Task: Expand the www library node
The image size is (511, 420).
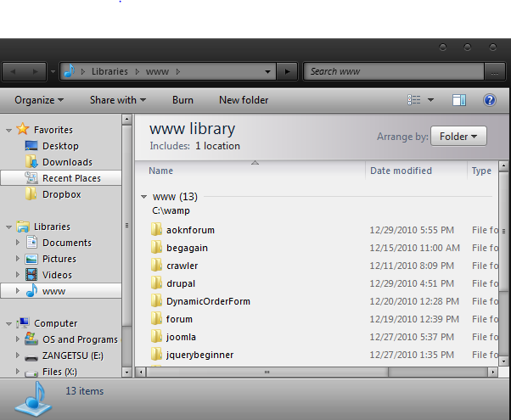Action: 18,291
